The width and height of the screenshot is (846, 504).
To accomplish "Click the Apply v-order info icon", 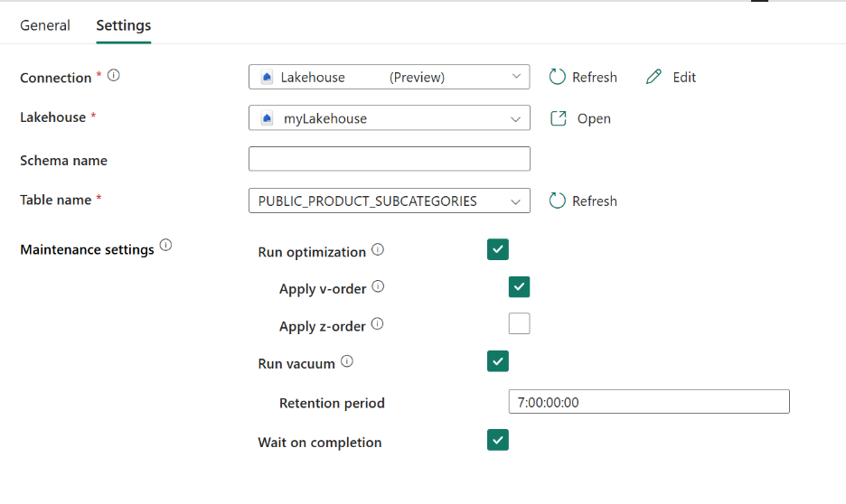I will click(378, 286).
